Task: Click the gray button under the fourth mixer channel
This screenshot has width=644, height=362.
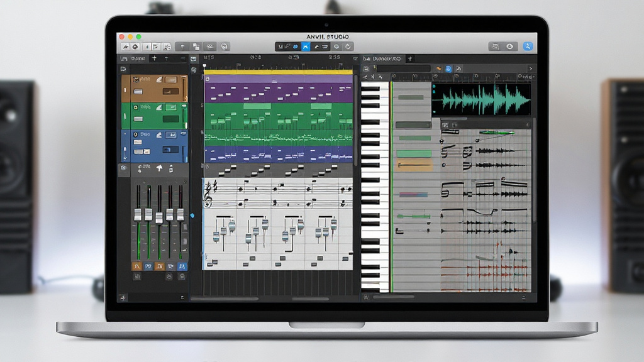Action: click(170, 266)
